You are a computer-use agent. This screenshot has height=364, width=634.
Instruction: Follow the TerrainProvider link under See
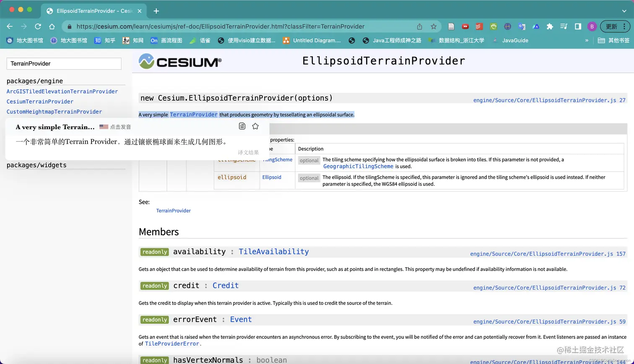click(x=173, y=211)
